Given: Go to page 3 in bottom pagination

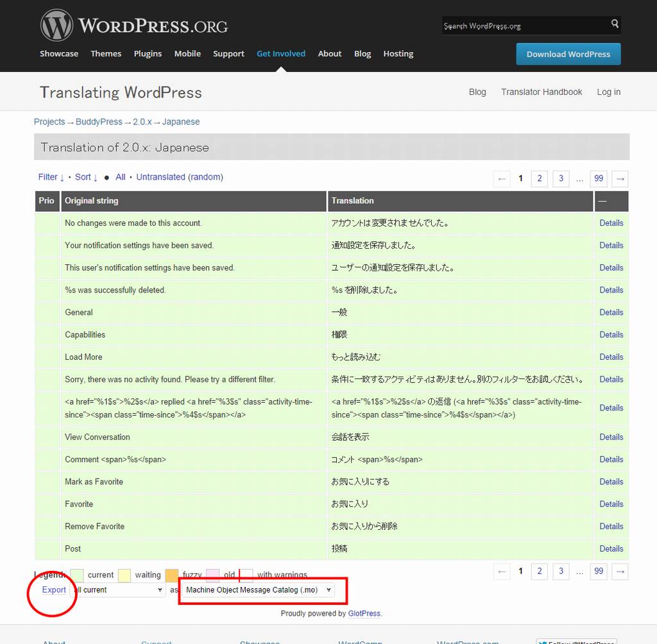Looking at the screenshot, I should 561,572.
